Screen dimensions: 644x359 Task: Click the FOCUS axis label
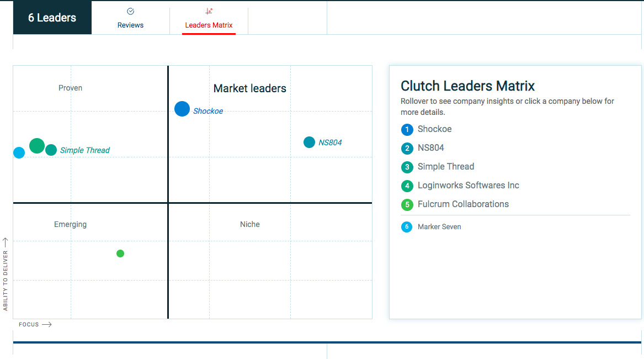[29, 324]
